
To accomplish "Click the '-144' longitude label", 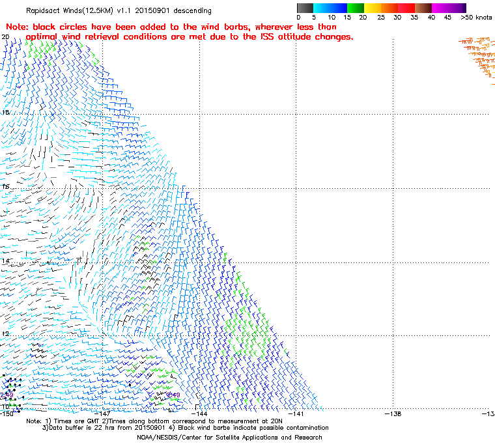I will point(199,413).
